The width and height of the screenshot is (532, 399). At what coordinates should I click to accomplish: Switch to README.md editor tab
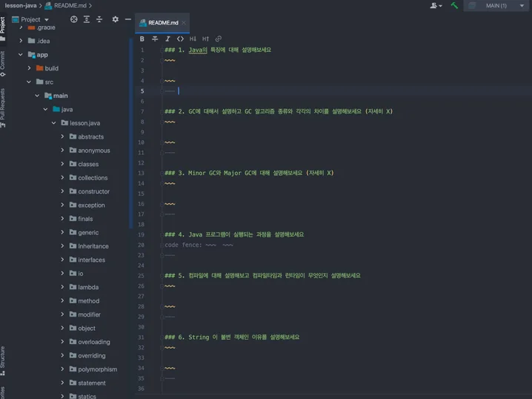tap(162, 23)
